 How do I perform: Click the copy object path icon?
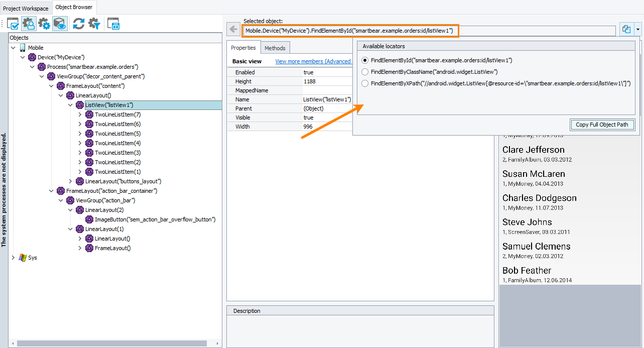[626, 30]
